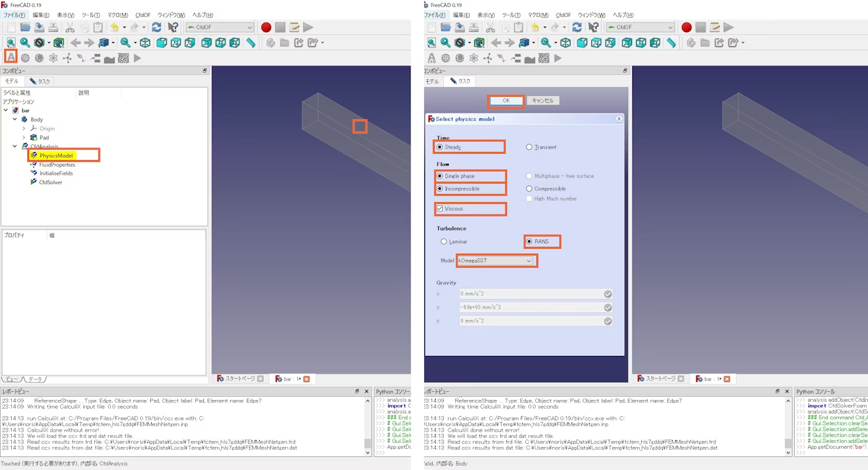Select the Incompressible flow option
Image resolution: width=868 pixels, height=470 pixels.
click(x=440, y=188)
